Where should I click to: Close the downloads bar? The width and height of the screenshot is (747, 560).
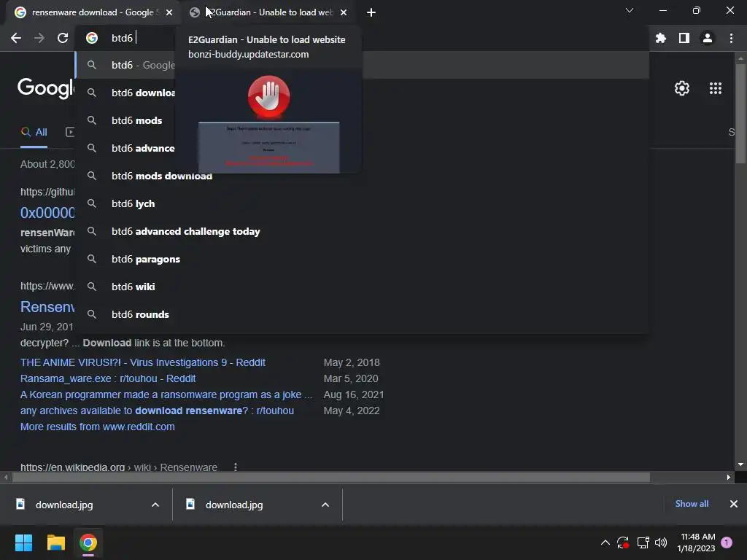pos(734,504)
